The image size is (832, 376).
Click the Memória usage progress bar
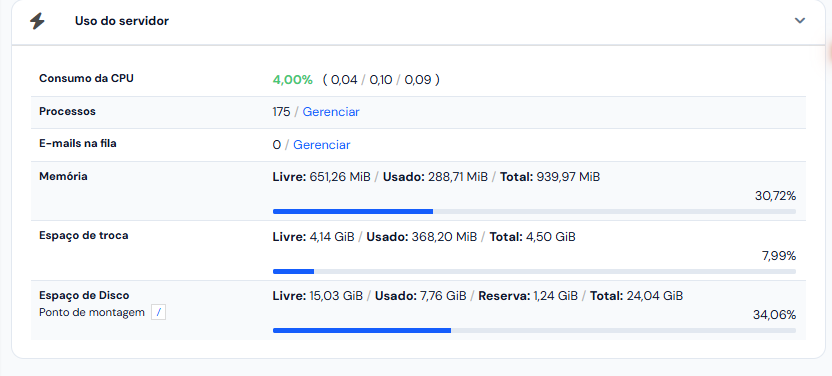[x=534, y=212]
